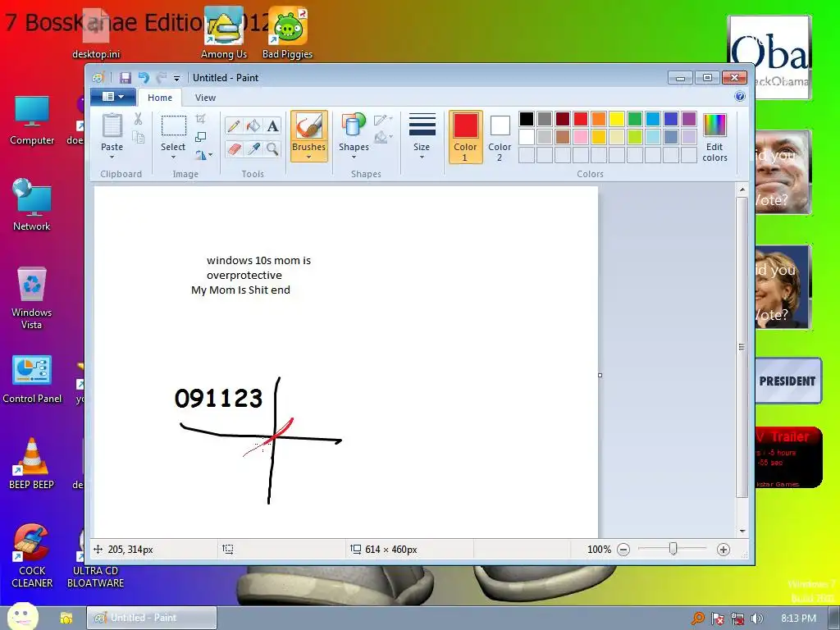Image resolution: width=840 pixels, height=630 pixels.
Task: Click the Cut scissors icon
Action: [x=138, y=119]
